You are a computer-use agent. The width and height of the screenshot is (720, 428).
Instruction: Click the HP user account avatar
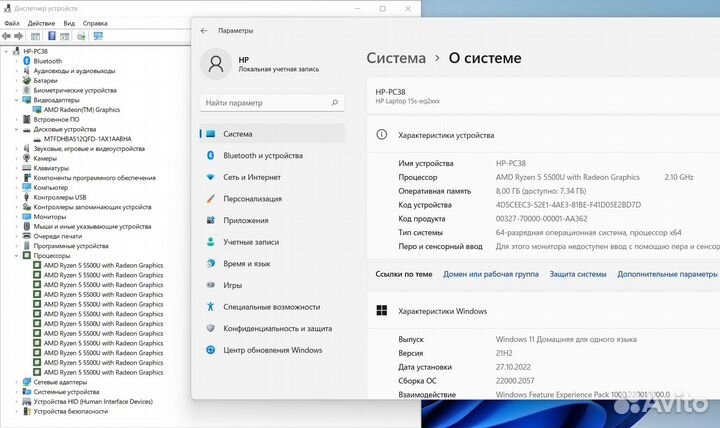point(216,64)
